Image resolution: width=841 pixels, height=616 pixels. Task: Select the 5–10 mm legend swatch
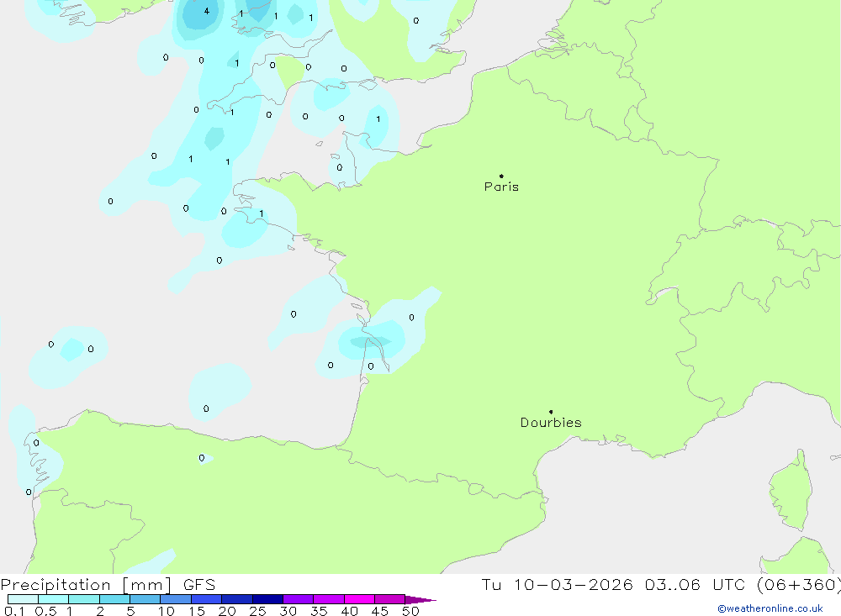click(145, 599)
